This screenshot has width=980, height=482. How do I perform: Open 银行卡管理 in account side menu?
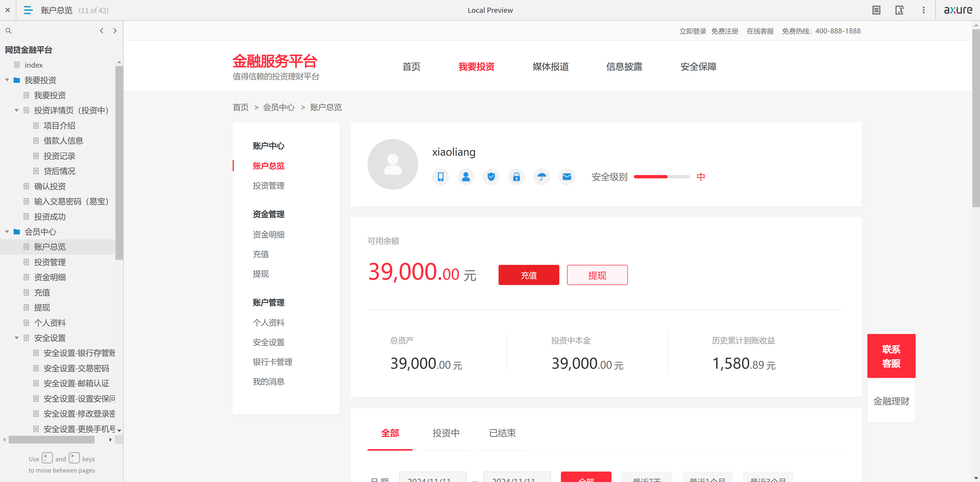(272, 362)
